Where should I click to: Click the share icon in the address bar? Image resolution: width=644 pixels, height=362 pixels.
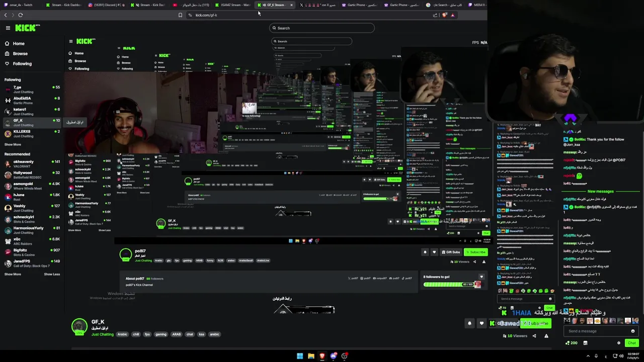[435, 15]
